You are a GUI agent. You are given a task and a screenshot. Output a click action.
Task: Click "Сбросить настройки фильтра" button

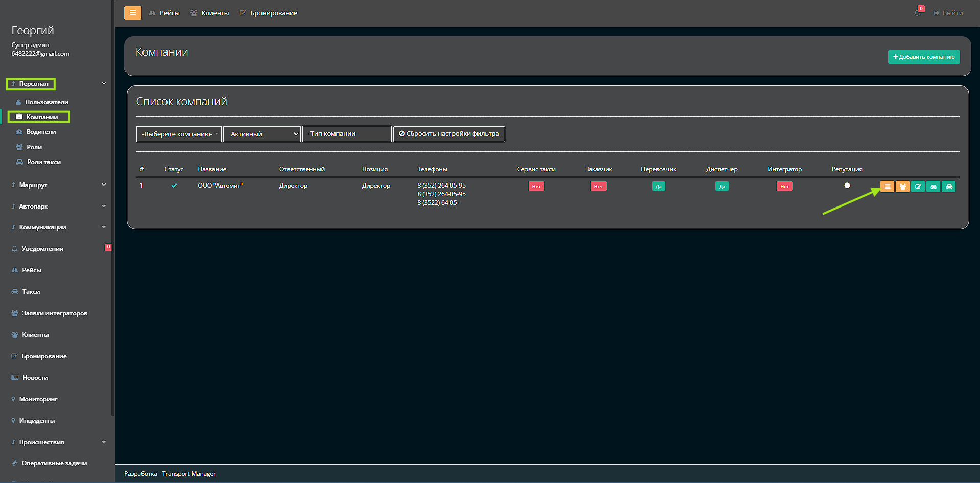(x=449, y=134)
